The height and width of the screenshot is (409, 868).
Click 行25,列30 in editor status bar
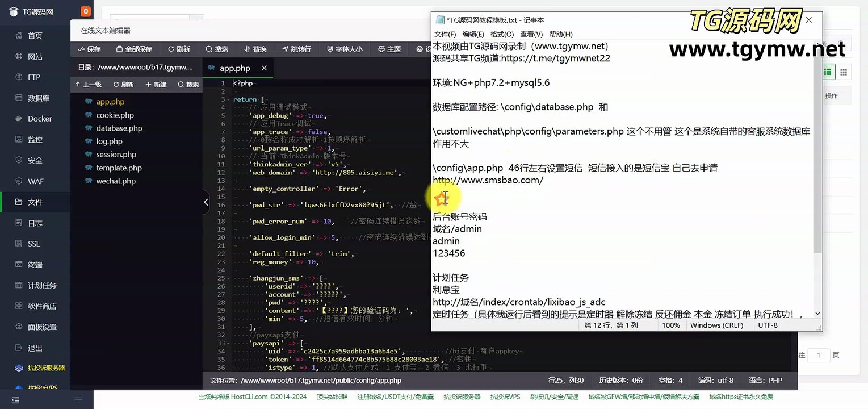coord(566,381)
